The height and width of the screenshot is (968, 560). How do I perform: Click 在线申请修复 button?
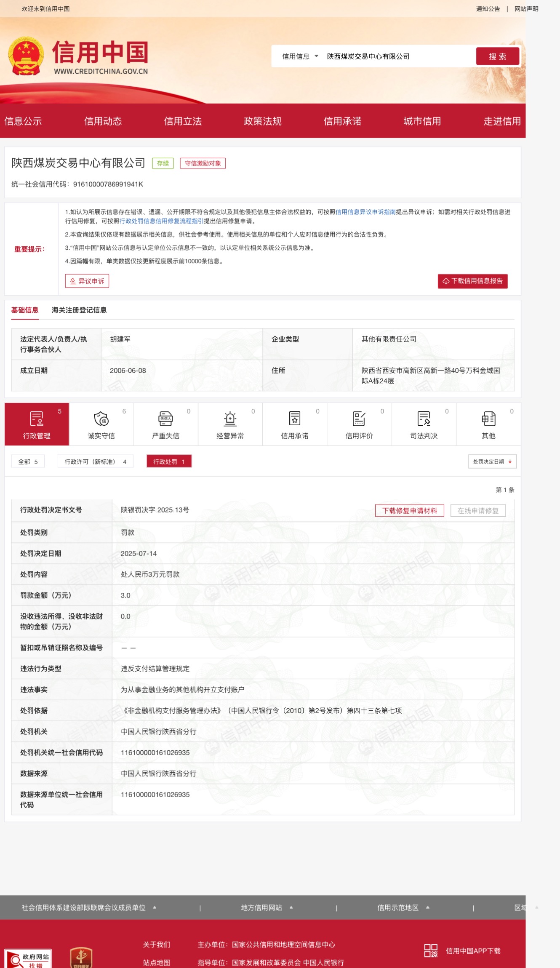click(x=478, y=511)
